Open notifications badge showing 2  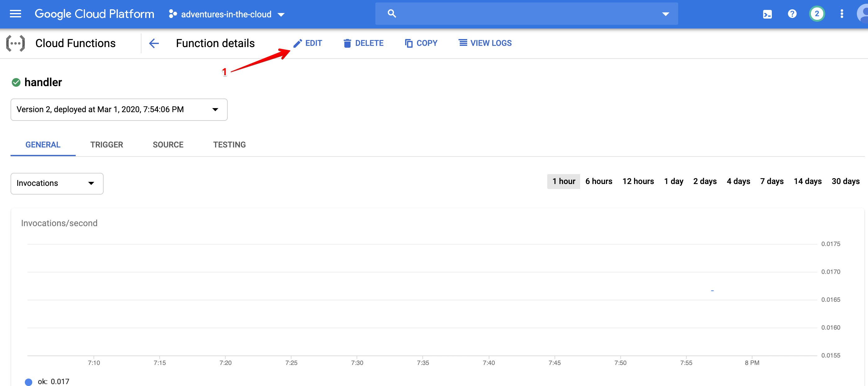pos(817,14)
